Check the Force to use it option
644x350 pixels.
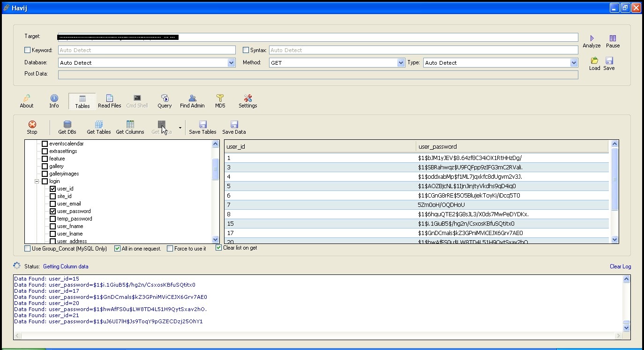pyautogui.click(x=170, y=249)
